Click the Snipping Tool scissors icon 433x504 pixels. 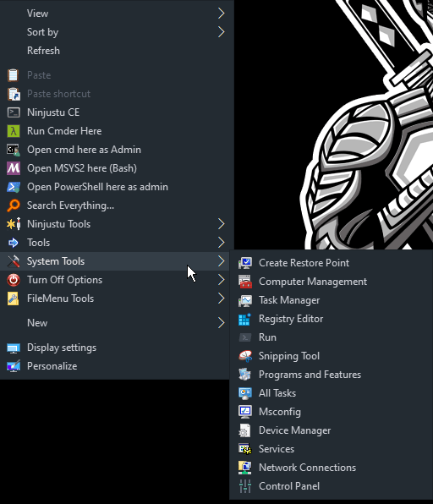245,356
